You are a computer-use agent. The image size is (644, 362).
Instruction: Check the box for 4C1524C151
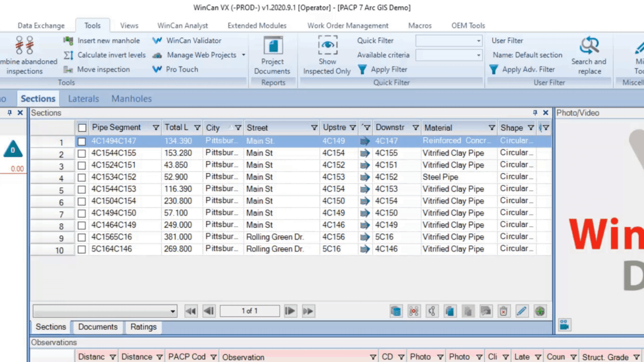coord(82,166)
